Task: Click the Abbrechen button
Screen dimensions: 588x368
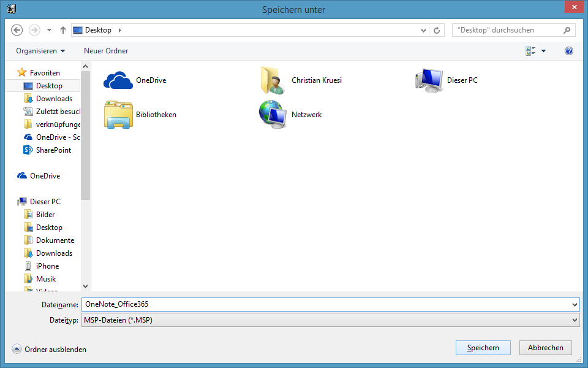Action: coord(545,348)
